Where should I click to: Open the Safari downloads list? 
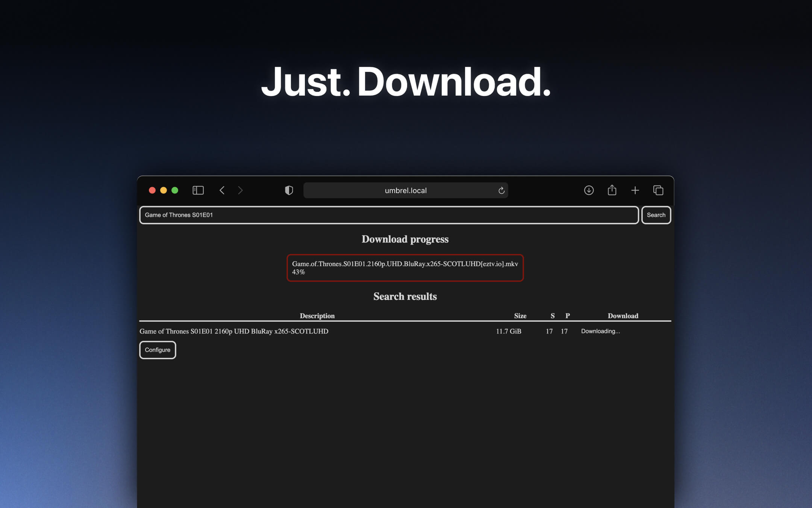tap(588, 190)
